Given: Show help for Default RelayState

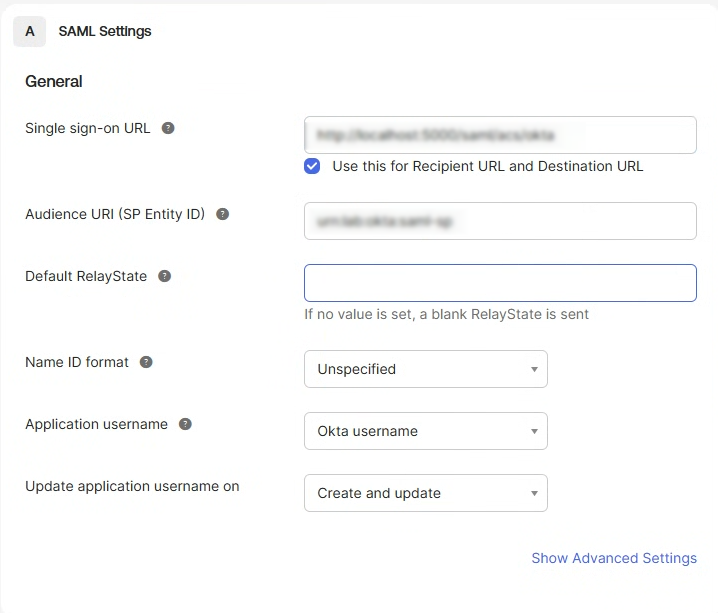Looking at the screenshot, I should click(164, 276).
